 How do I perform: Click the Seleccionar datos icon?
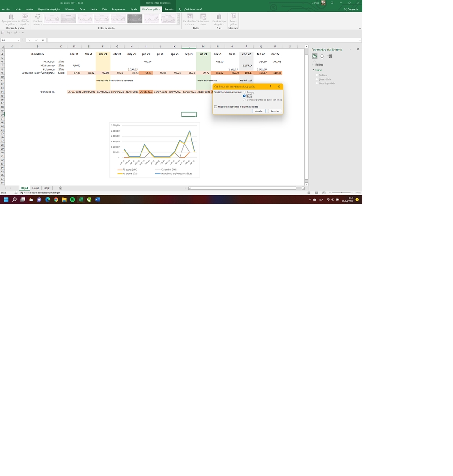point(204,19)
